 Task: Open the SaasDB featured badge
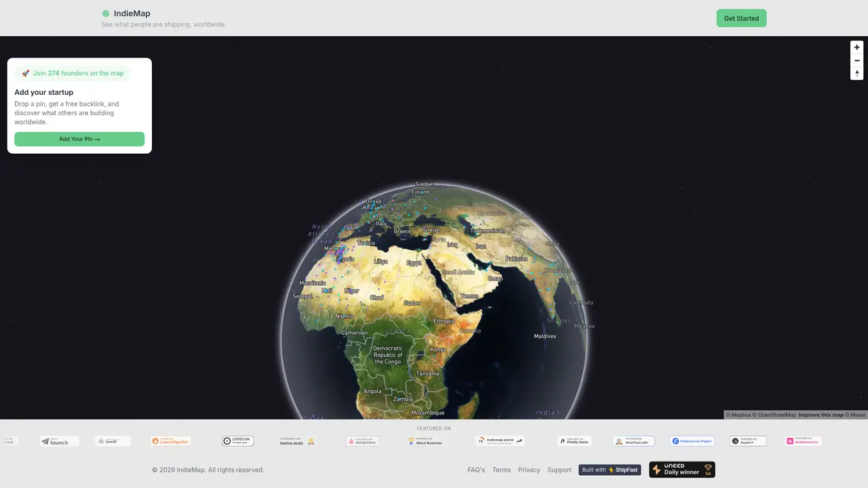coord(113,441)
